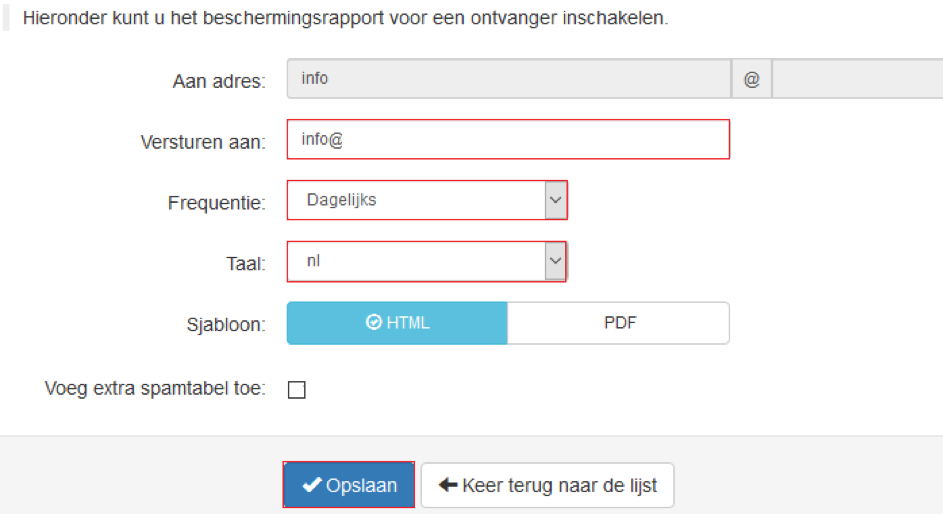
Task: Click the check-circle icon beside HTML
Action: (374, 323)
